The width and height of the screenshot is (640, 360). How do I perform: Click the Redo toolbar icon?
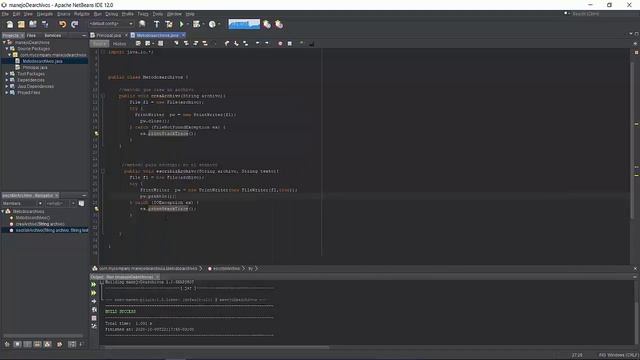(75, 24)
